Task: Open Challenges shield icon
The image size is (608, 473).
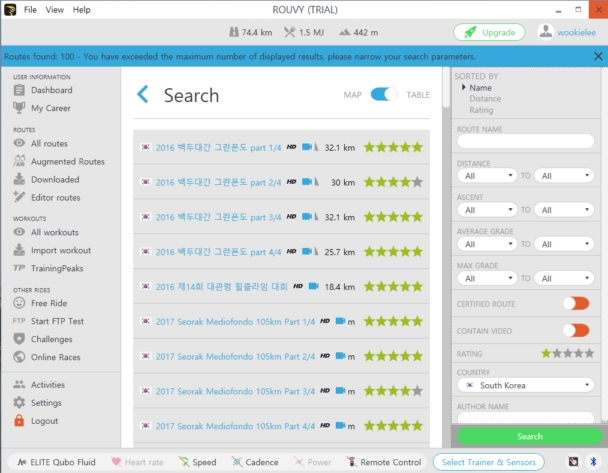Action: (x=19, y=339)
